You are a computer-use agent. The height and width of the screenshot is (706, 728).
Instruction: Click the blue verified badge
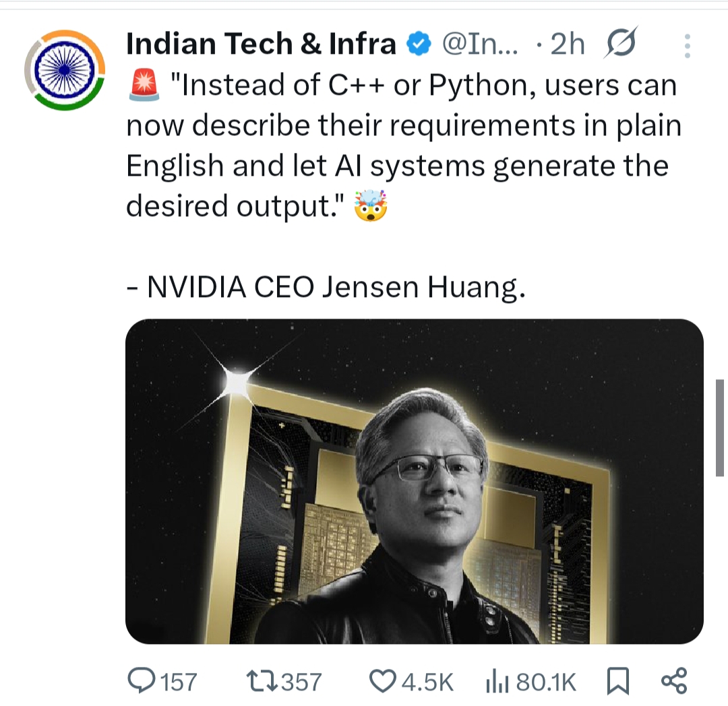click(x=418, y=44)
